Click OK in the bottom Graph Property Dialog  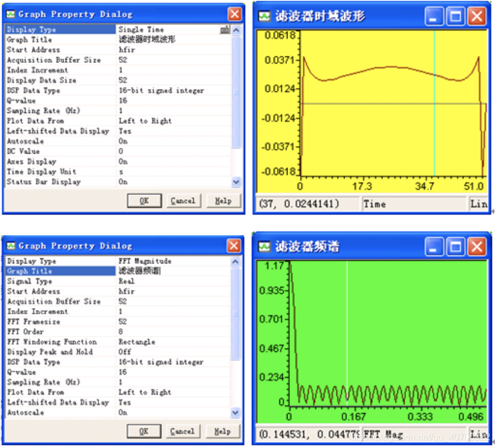tap(144, 431)
